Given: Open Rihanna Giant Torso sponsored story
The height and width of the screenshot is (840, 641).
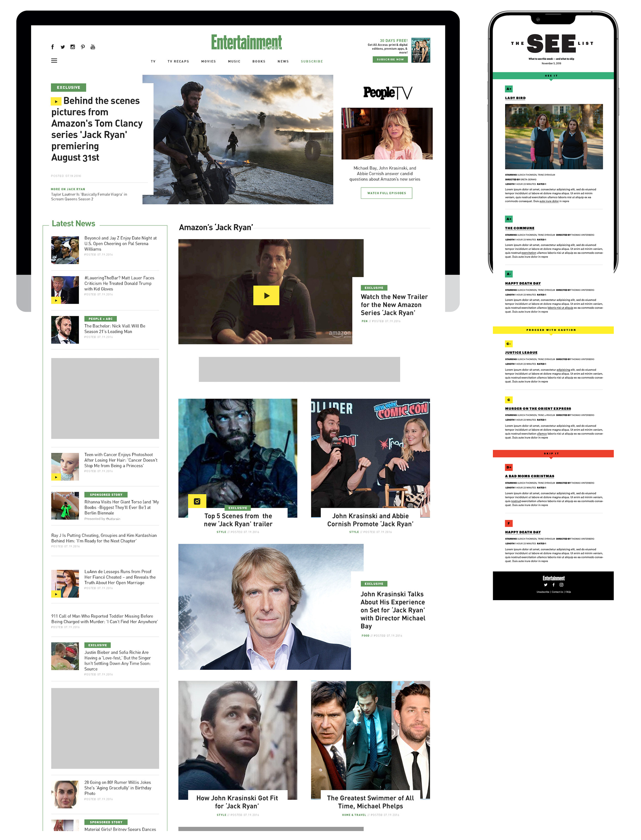Looking at the screenshot, I should point(121,507).
